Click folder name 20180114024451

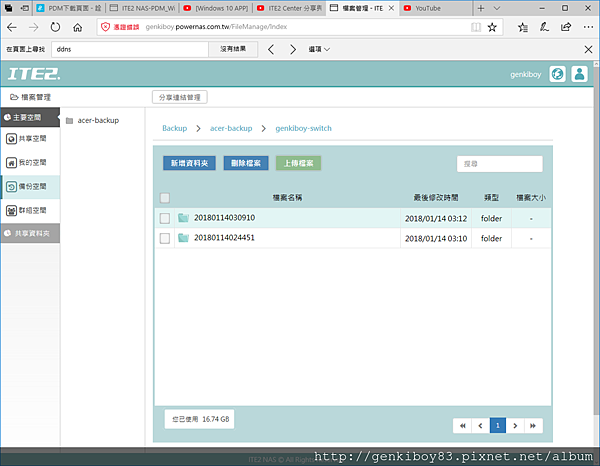224,238
